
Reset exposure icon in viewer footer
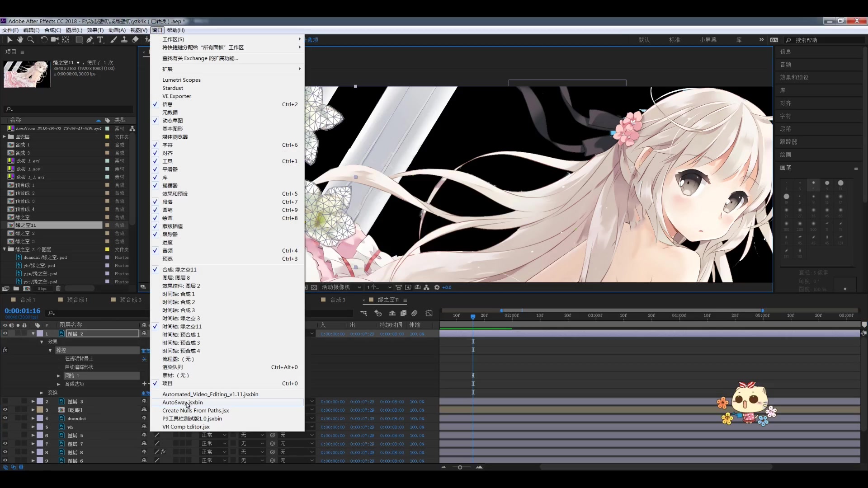click(x=437, y=287)
